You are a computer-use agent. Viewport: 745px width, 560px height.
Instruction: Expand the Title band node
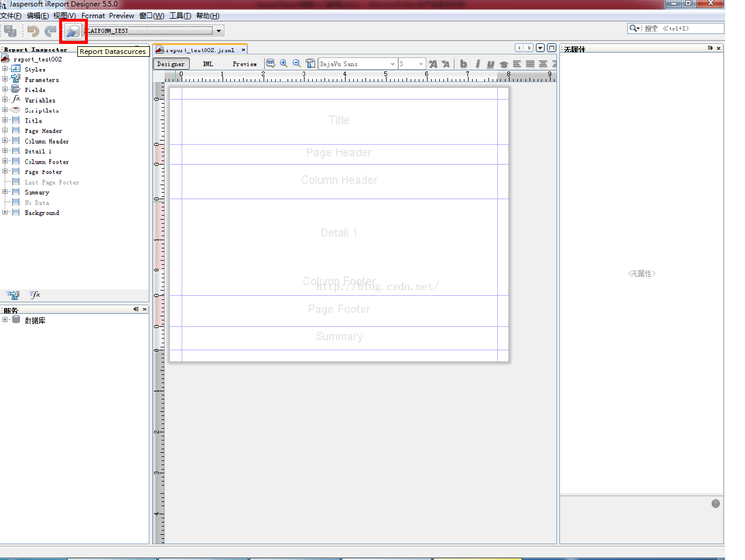(5, 120)
